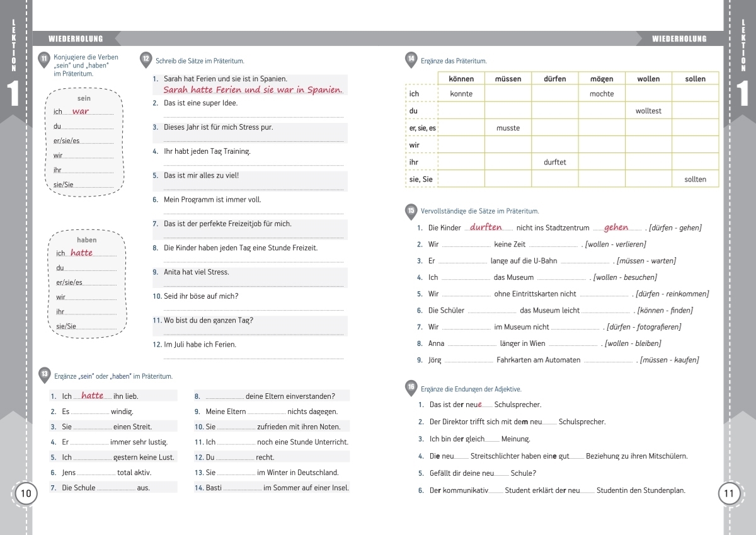Image resolution: width=756 pixels, height=535 pixels.
Task: Click the table cell 'wolltest'
Action: (648, 111)
